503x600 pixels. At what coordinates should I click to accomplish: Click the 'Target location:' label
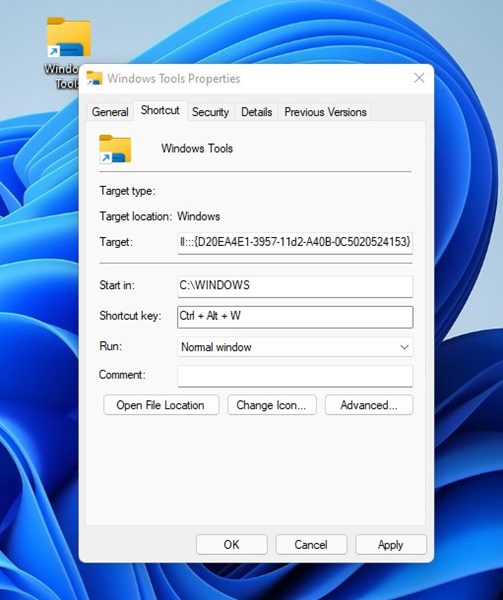pos(136,216)
